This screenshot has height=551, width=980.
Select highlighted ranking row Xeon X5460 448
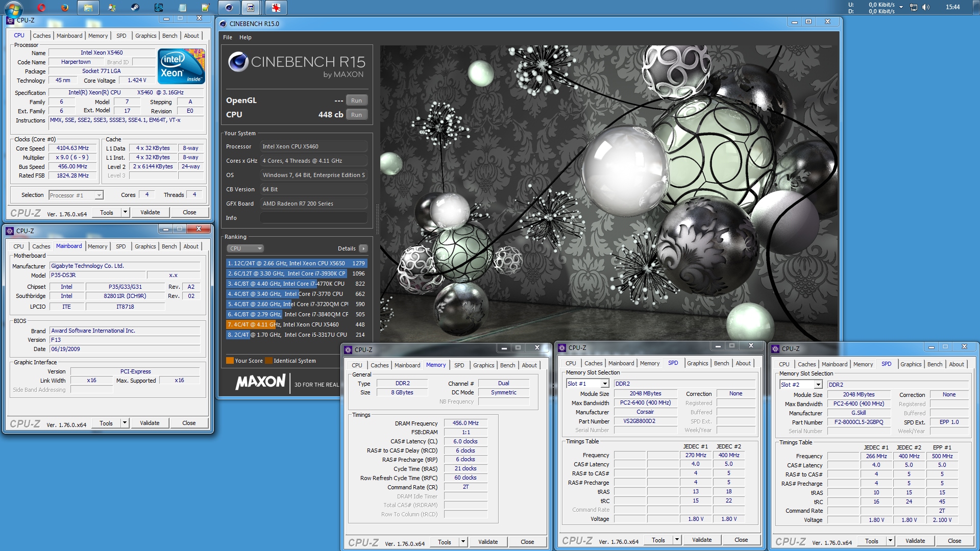[297, 324]
